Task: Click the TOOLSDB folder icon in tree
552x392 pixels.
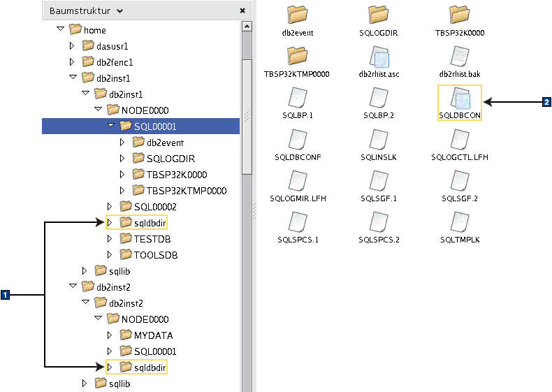Action: click(126, 254)
